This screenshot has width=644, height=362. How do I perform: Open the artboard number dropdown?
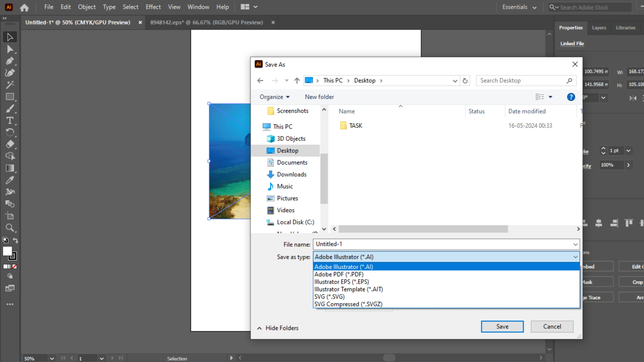(102, 358)
